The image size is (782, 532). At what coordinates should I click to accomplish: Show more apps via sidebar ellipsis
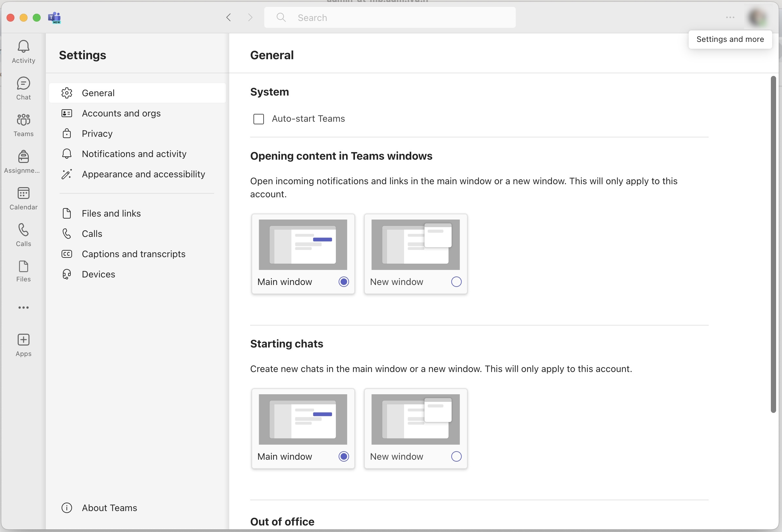(23, 307)
